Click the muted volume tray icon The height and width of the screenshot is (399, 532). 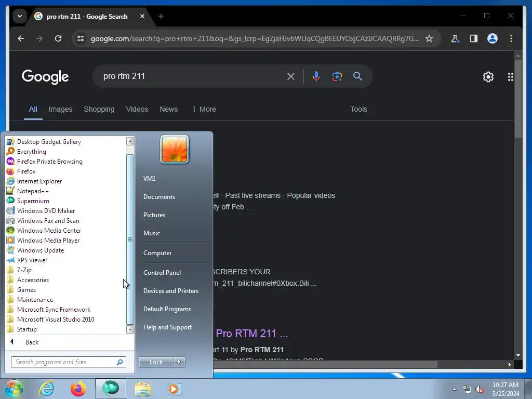[x=480, y=390]
